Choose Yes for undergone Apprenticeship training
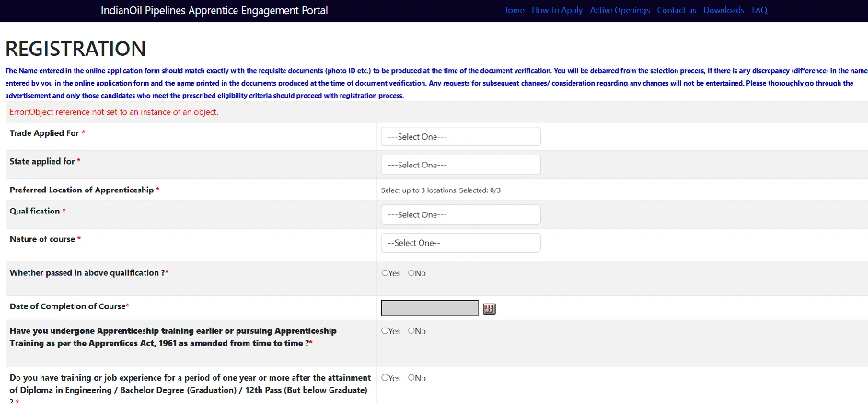 click(x=385, y=331)
